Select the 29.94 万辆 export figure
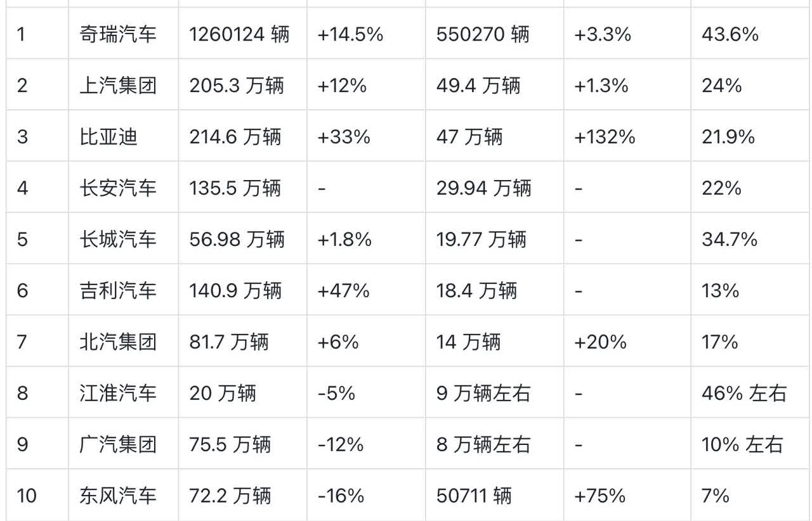The height and width of the screenshot is (521, 812). pos(484,188)
